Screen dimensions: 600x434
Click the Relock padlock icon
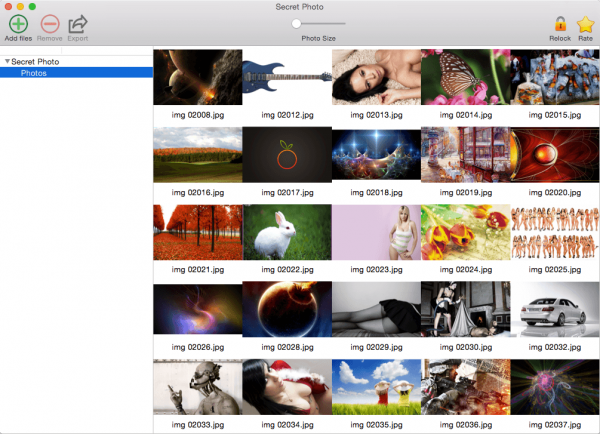[560, 24]
